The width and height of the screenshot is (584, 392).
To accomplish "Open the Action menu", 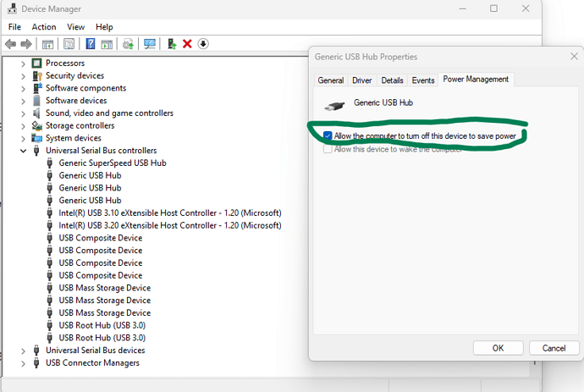I will pyautogui.click(x=43, y=27).
